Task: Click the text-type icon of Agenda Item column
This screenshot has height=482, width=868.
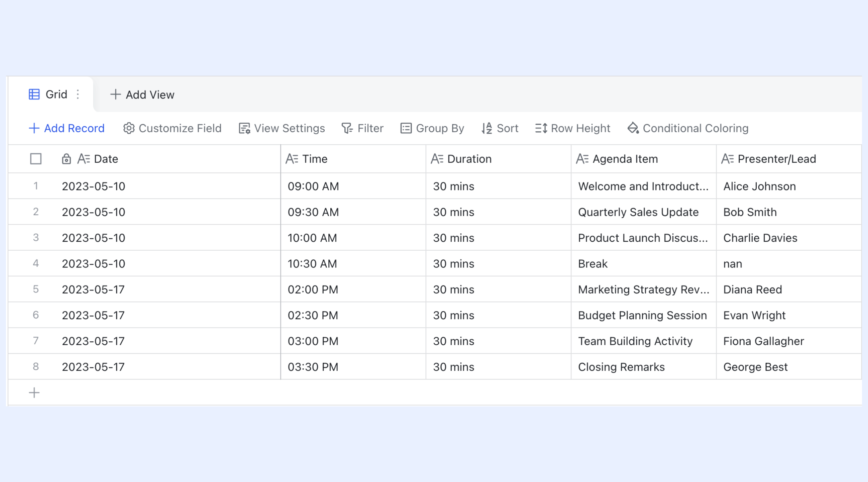Action: pyautogui.click(x=582, y=159)
